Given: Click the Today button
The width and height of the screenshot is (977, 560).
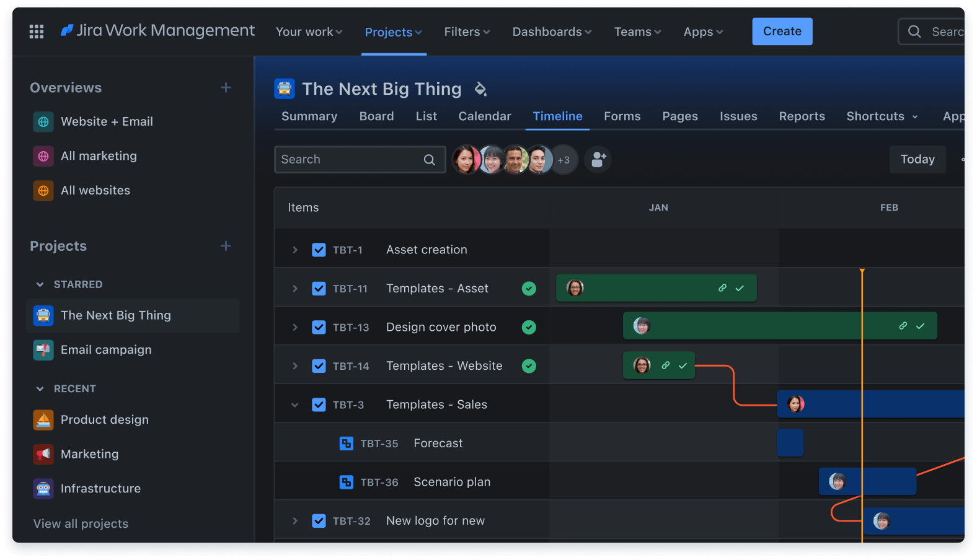Looking at the screenshot, I should point(917,160).
